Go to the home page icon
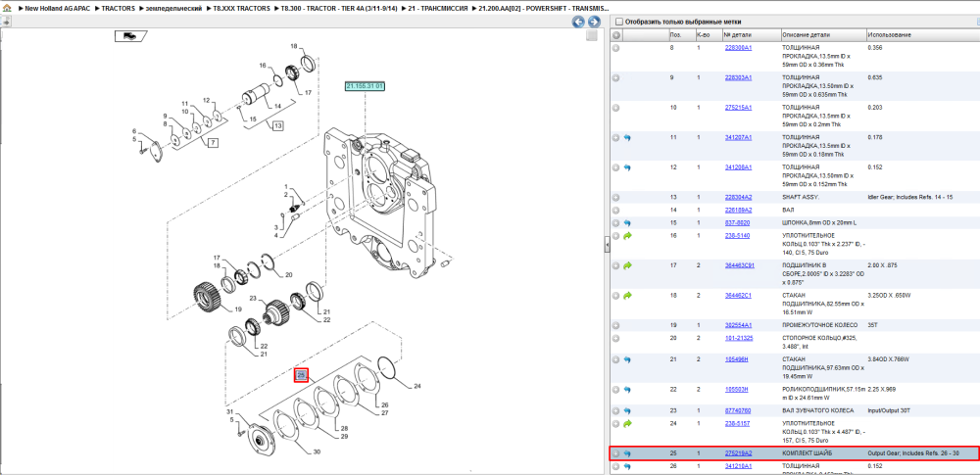Viewport: 980px width, 475px height. (7, 10)
